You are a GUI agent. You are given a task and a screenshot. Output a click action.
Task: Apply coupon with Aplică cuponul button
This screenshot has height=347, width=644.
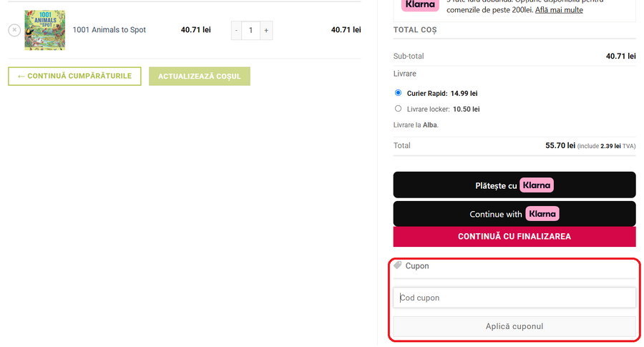(x=514, y=326)
